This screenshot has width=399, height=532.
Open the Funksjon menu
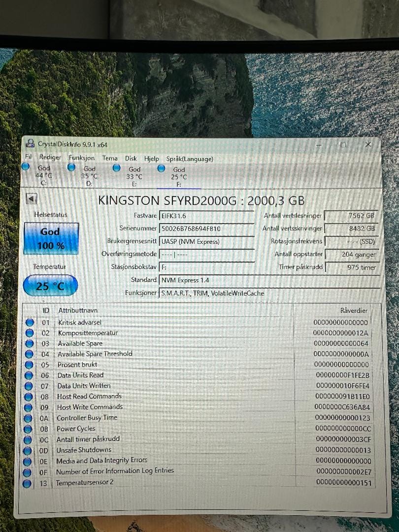(82, 158)
